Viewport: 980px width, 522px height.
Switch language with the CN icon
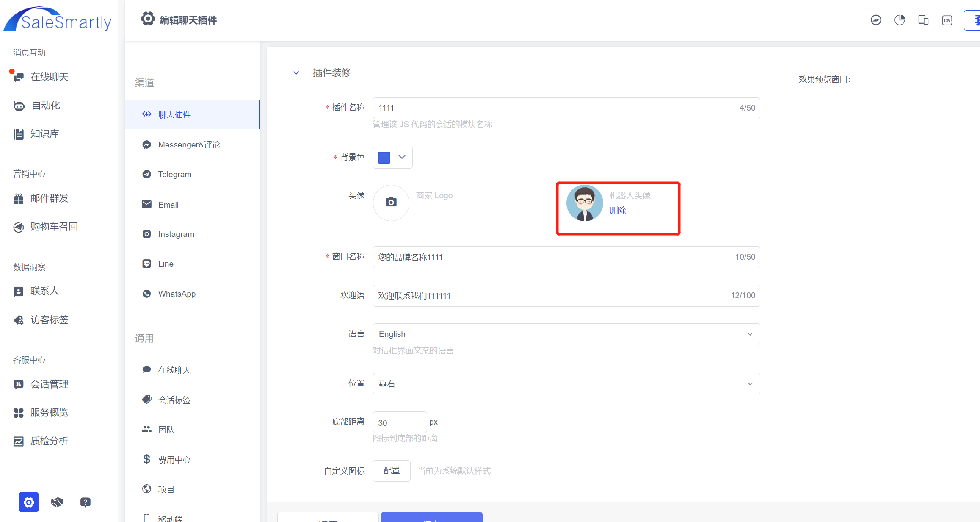[x=947, y=20]
